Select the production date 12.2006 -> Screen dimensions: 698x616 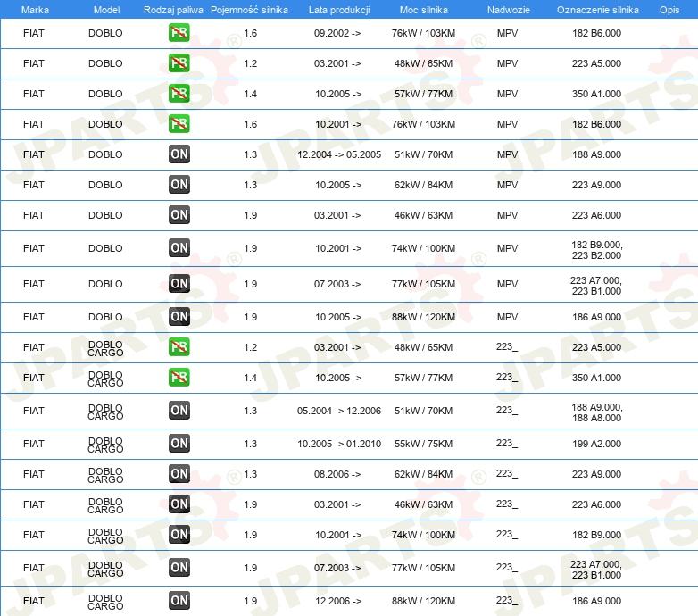(x=338, y=601)
